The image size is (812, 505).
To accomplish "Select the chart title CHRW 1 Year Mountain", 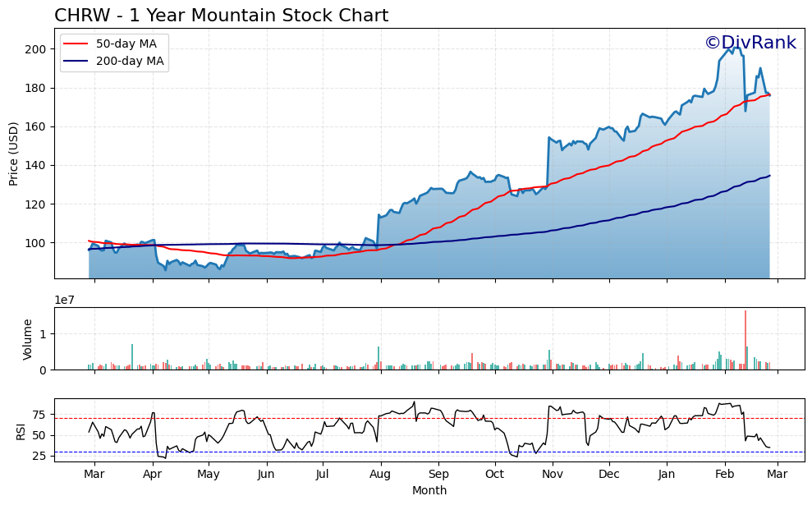I will (x=222, y=14).
